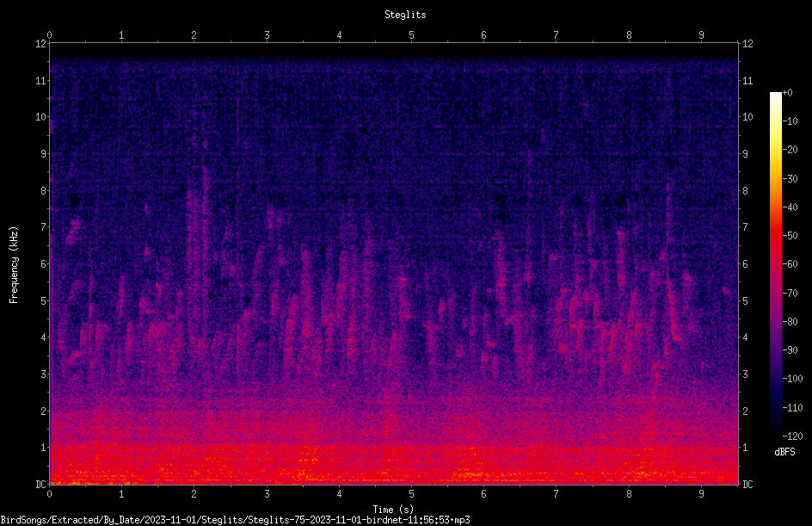812x526 pixels.
Task: Click the DC label on right axis
Action: (747, 484)
